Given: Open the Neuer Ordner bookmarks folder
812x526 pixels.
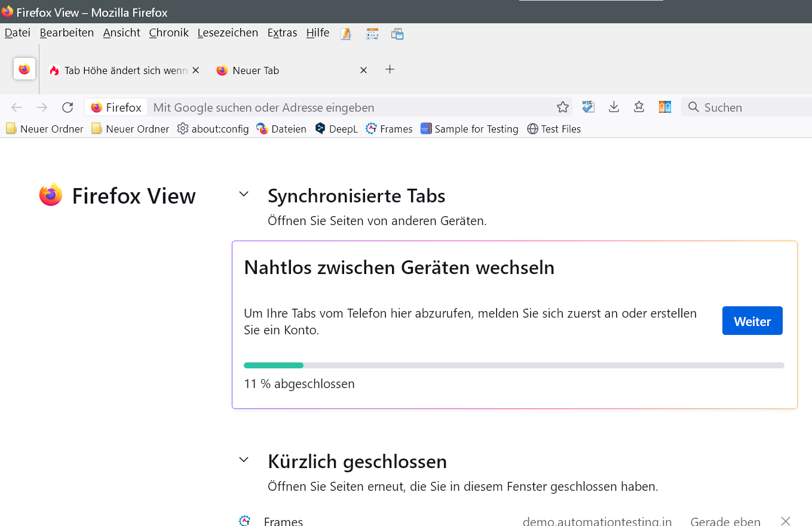Looking at the screenshot, I should [45, 129].
